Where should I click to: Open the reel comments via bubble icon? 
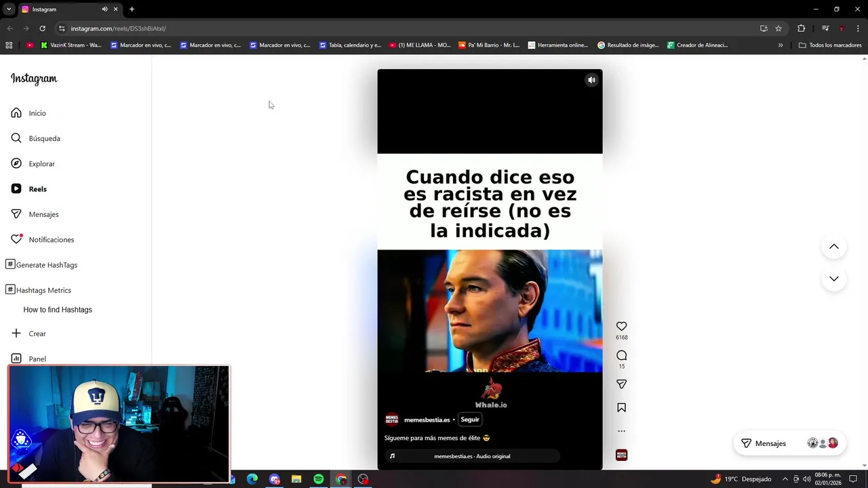tap(621, 355)
